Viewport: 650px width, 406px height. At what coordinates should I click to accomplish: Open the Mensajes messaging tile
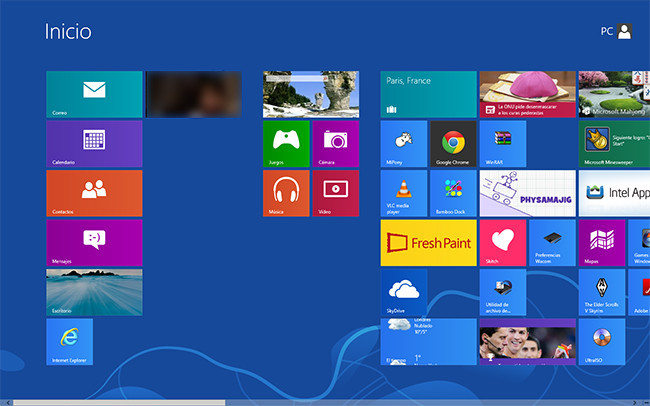94,243
